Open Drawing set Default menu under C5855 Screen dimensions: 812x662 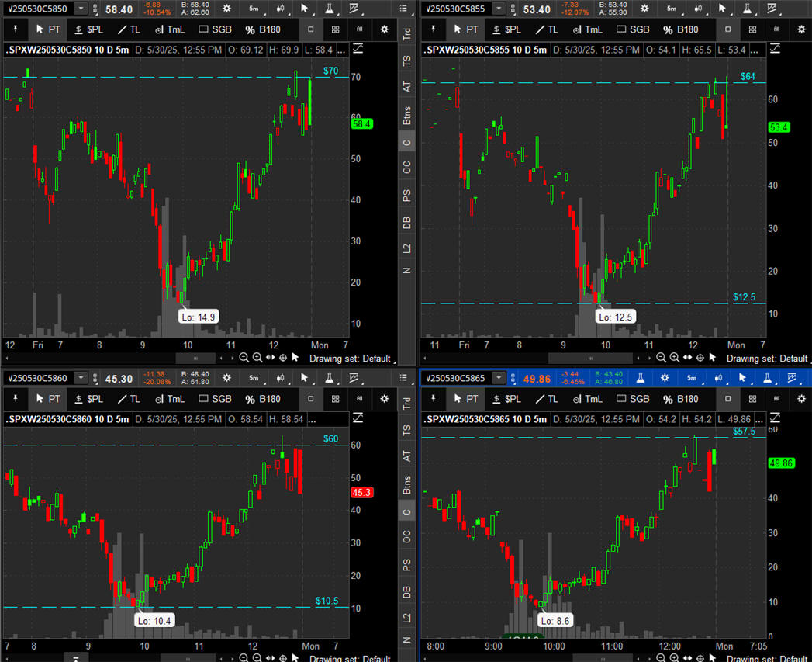tap(768, 359)
